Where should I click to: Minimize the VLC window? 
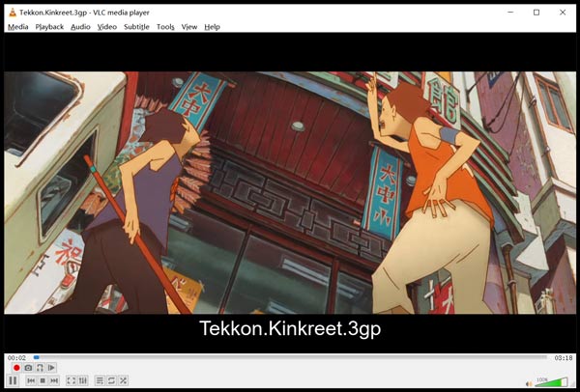(510, 13)
